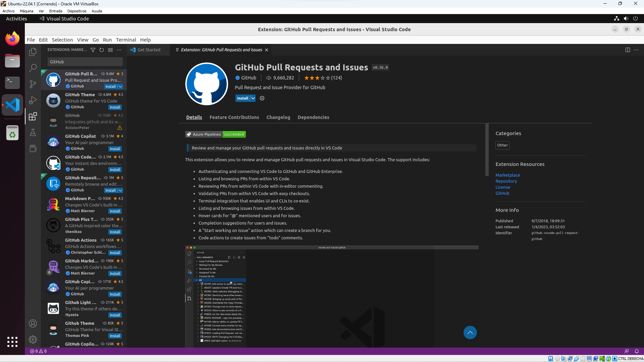Open Source Control view icon
This screenshot has width=644, height=362.
[x=33, y=84]
